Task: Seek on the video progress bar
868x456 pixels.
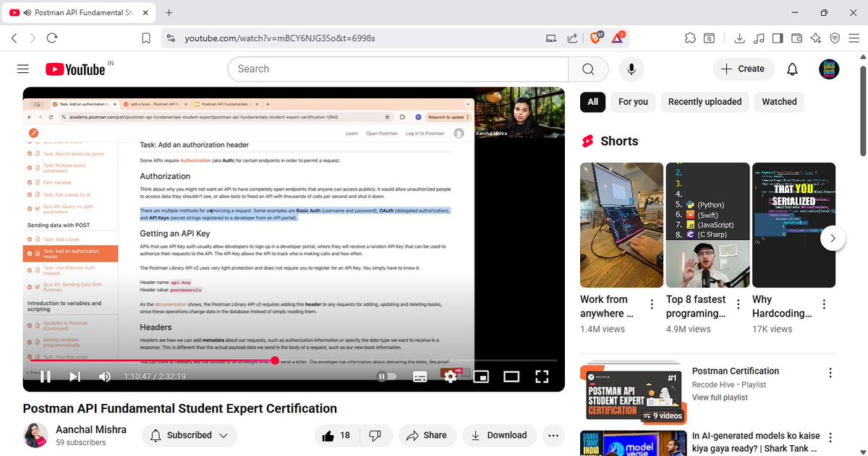Action: click(294, 360)
